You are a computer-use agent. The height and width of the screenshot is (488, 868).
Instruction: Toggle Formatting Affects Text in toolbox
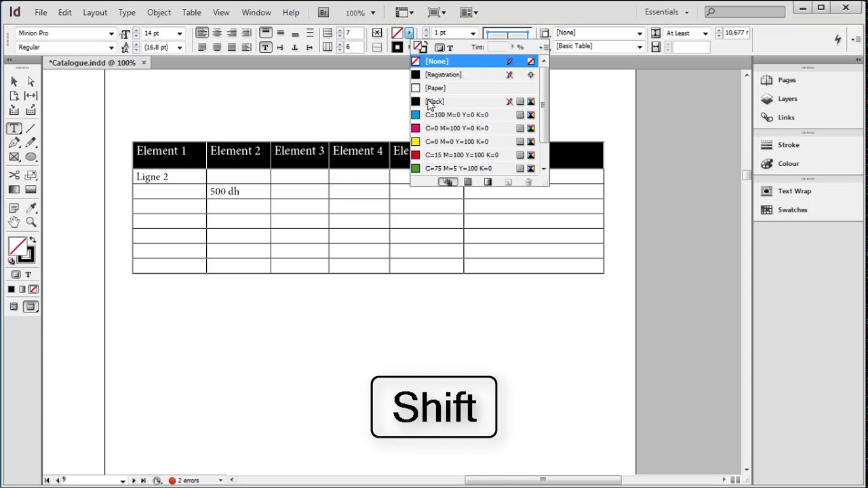click(28, 274)
